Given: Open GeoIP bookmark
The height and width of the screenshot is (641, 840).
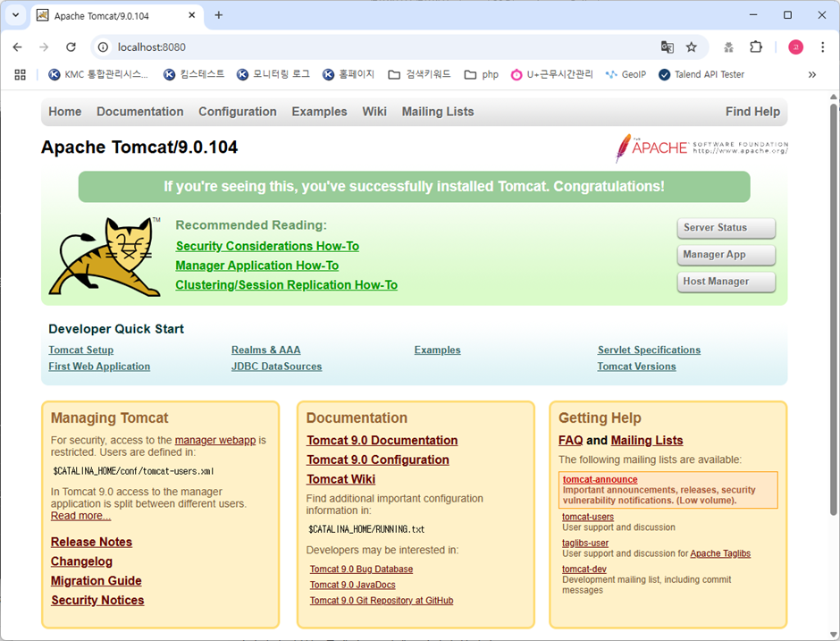Looking at the screenshot, I should point(626,74).
